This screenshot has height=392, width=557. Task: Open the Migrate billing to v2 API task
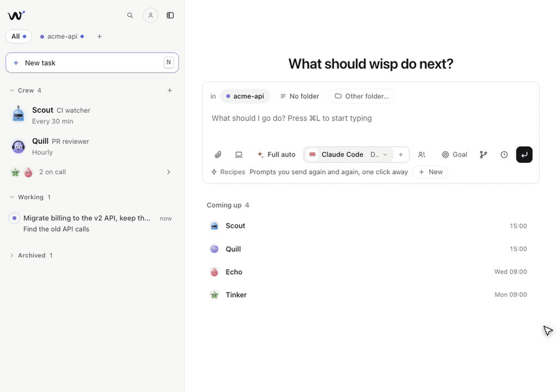(92, 223)
